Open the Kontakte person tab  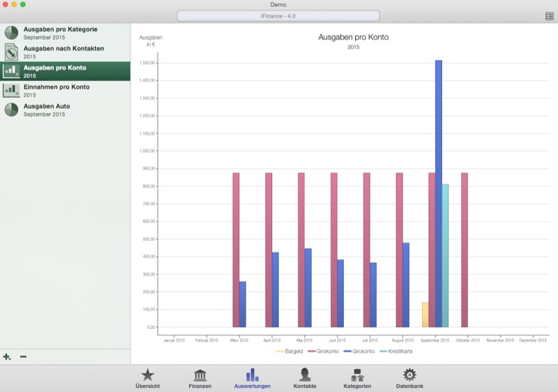[305, 378]
